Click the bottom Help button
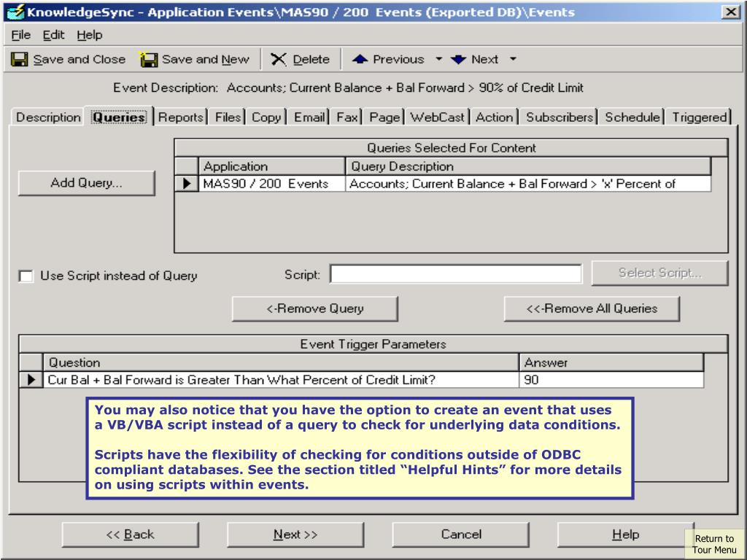This screenshot has width=747, height=560. (625, 534)
